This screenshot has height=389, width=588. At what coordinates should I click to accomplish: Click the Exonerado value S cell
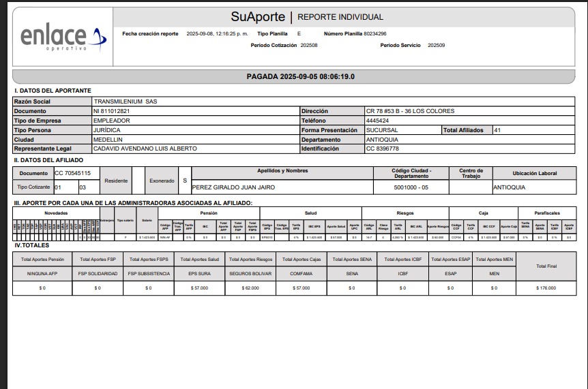184,181
